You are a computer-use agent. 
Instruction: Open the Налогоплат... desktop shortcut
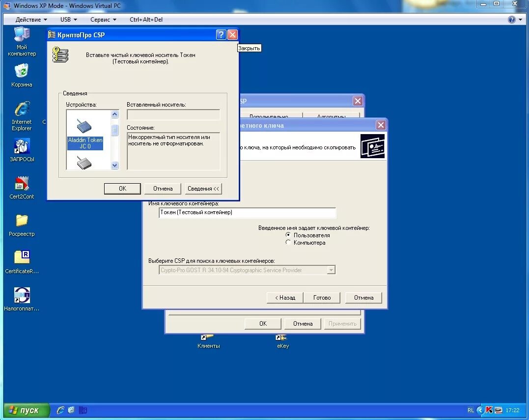click(22, 300)
